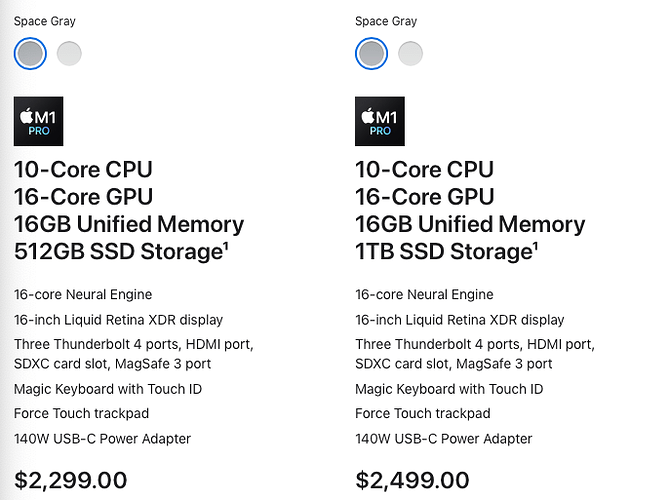
Task: Click the $2,299.00 price
Action: point(70,480)
